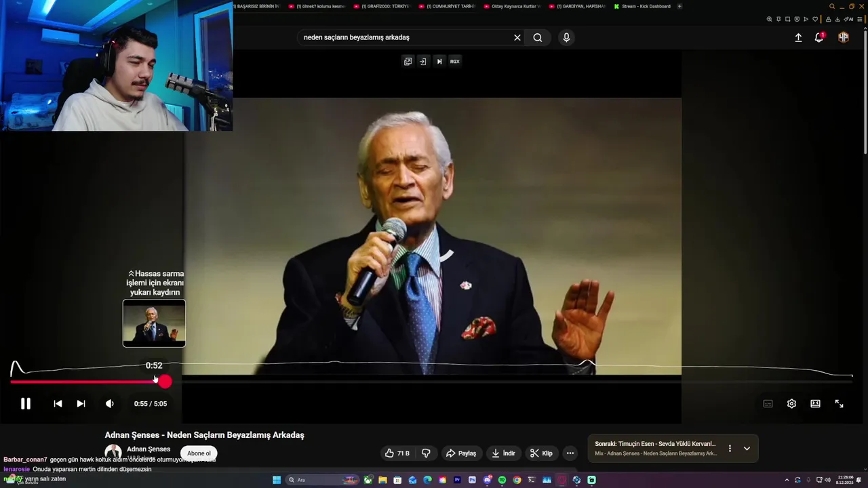Click the pop-out player overlay icon
Viewport: 868px width, 488px height.
(x=408, y=61)
